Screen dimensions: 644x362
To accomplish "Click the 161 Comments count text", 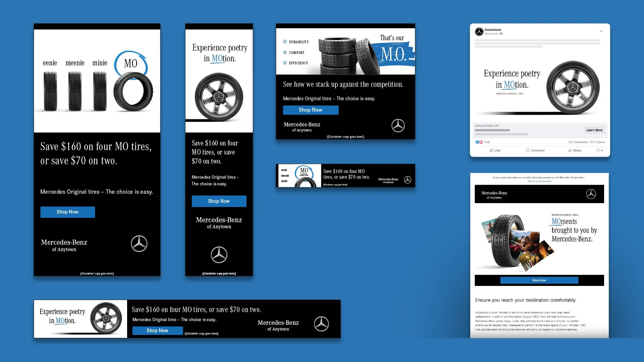I will tap(578, 142).
